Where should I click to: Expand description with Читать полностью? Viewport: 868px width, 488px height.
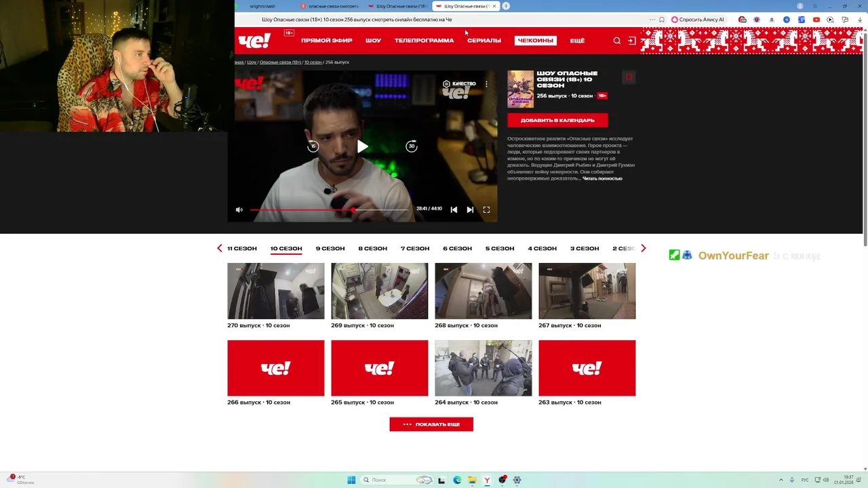(602, 178)
